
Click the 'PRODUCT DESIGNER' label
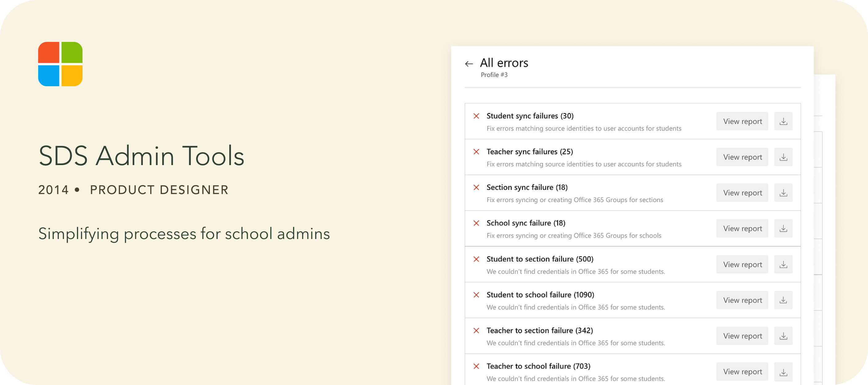click(159, 190)
